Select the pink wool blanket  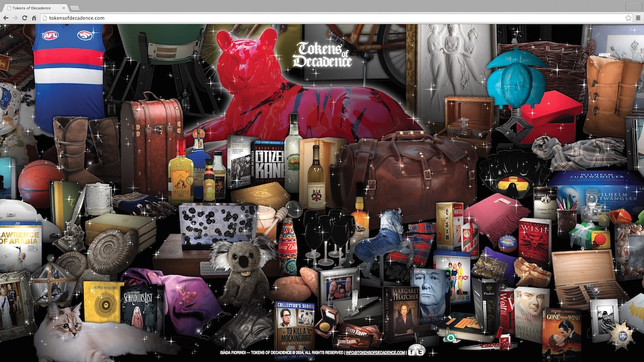pos(497,216)
